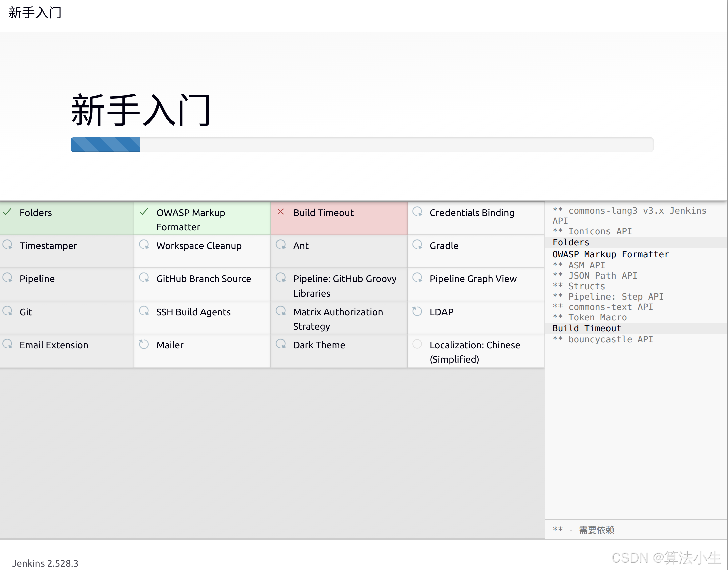Click the pending icon beside Dark Theme
Viewport: 728px width, 570px height.
(280, 344)
